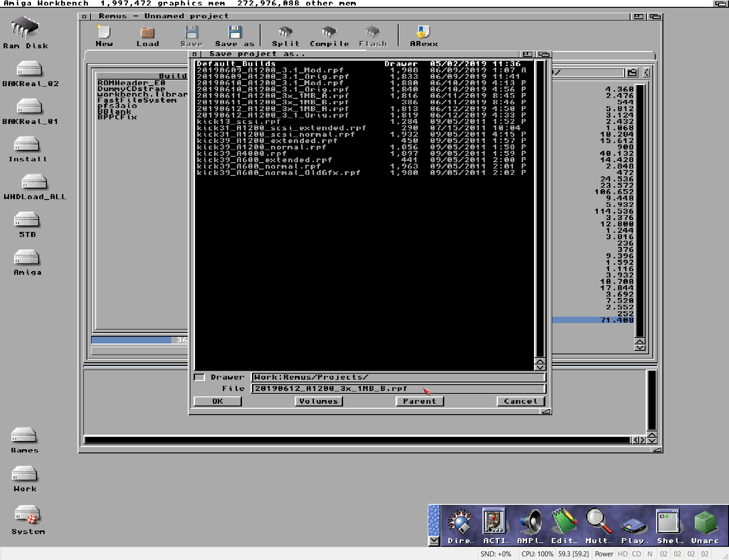Viewport: 729px width, 560px height.
Task: Select FastFileSystem in Build list
Action: [x=137, y=100]
